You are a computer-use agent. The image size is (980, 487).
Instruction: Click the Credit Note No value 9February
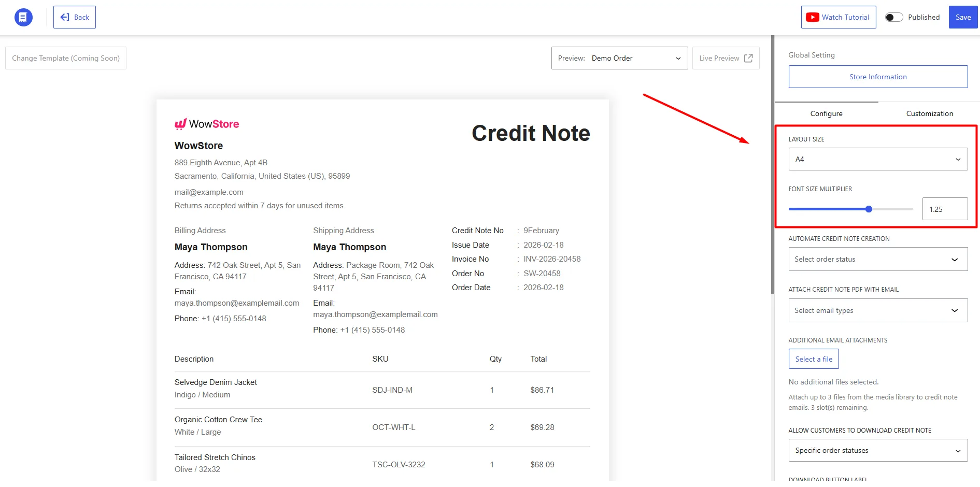pyautogui.click(x=541, y=231)
